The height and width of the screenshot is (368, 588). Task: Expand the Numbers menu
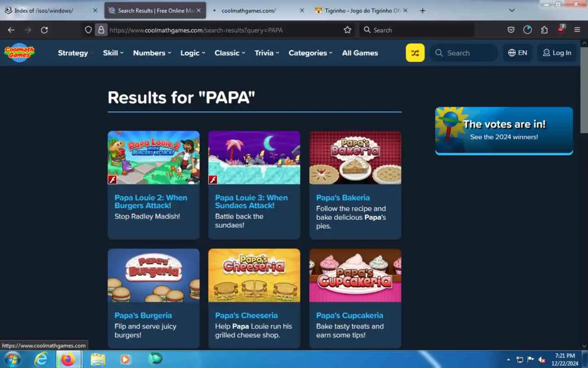click(x=152, y=53)
